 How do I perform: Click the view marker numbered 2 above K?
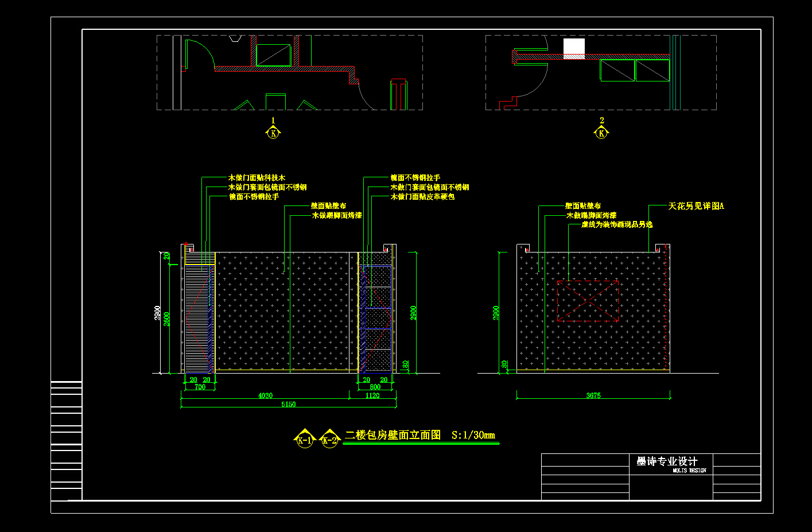point(601,129)
